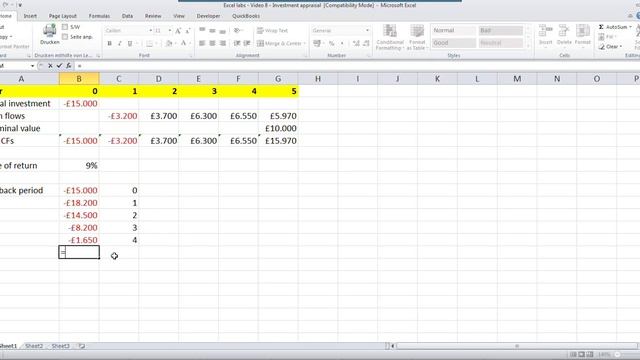The width and height of the screenshot is (640, 360).
Task: Switch to the Sheet2 worksheet tab
Action: [34, 346]
